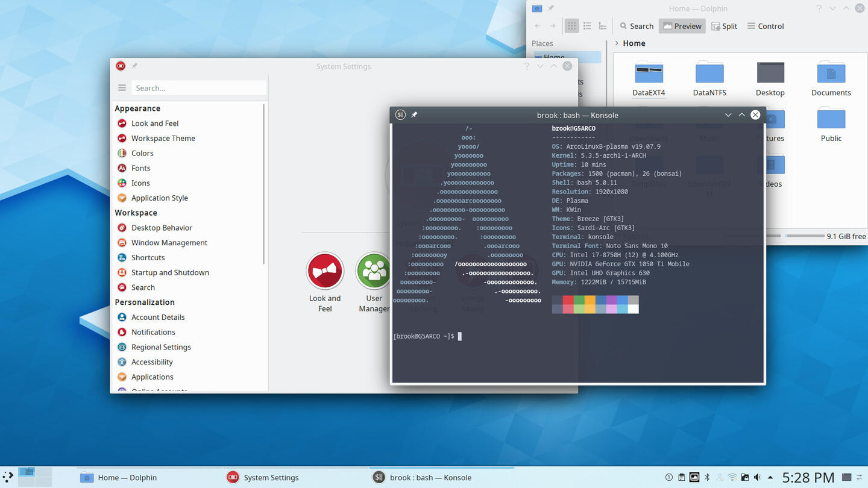Toggle the pin on System Settings titlebar
The height and width of the screenshot is (488, 868).
[134, 66]
